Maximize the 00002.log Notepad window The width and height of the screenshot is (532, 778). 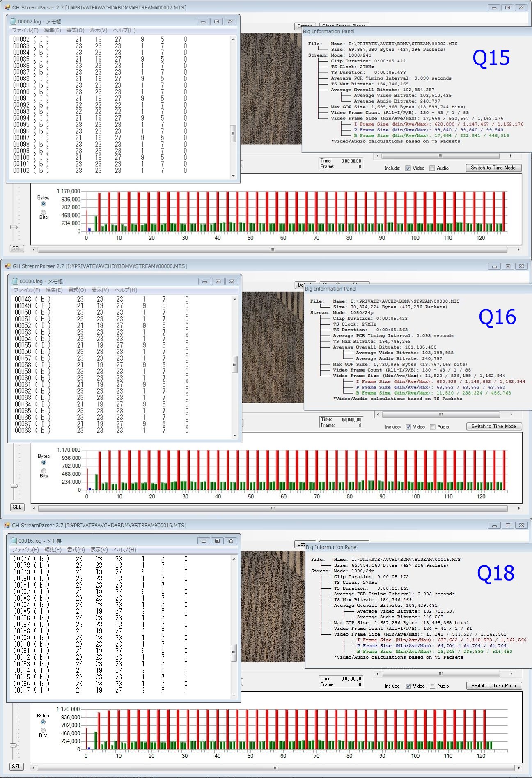tap(216, 21)
